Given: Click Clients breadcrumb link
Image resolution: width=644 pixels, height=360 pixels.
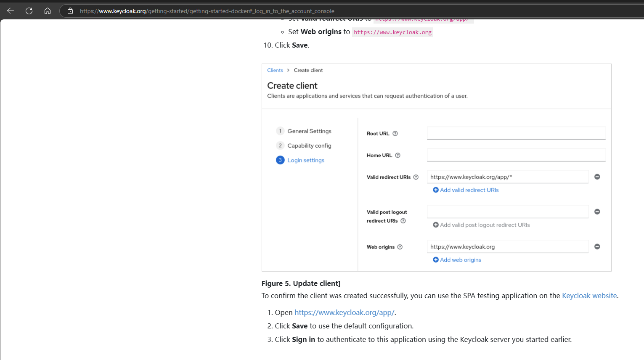Looking at the screenshot, I should click(x=275, y=70).
